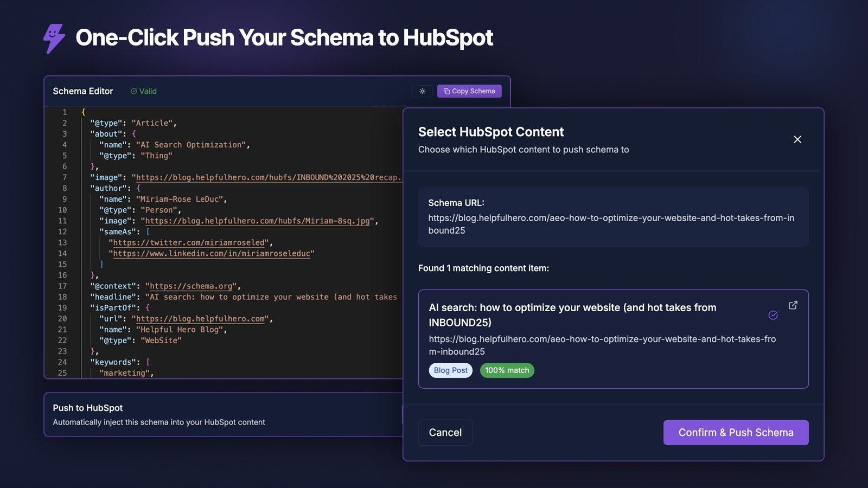
Task: Follow the schema.org link in the editor
Action: 191,286
